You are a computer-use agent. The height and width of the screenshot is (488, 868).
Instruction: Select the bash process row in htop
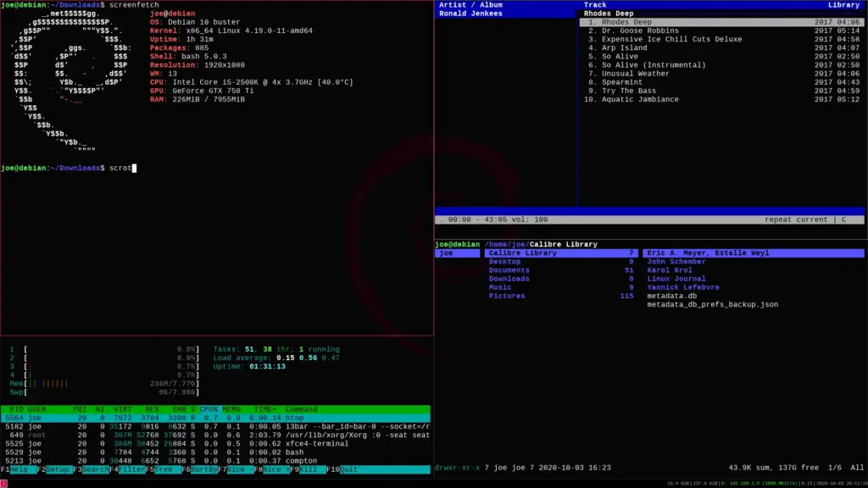click(x=215, y=452)
